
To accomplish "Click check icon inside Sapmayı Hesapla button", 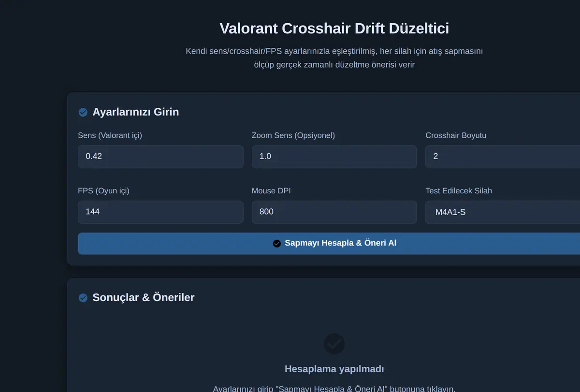I will point(277,244).
